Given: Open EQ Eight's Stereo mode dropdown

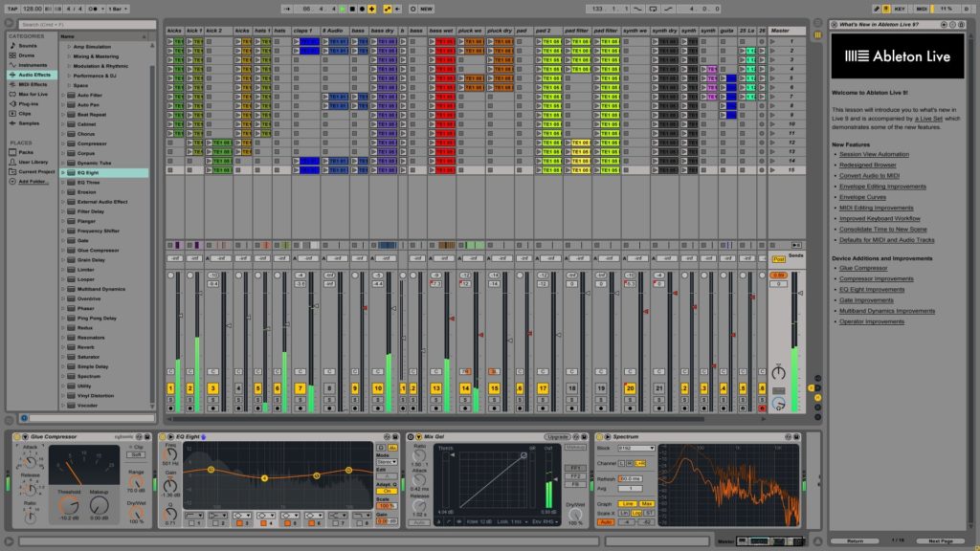Looking at the screenshot, I should (387, 462).
